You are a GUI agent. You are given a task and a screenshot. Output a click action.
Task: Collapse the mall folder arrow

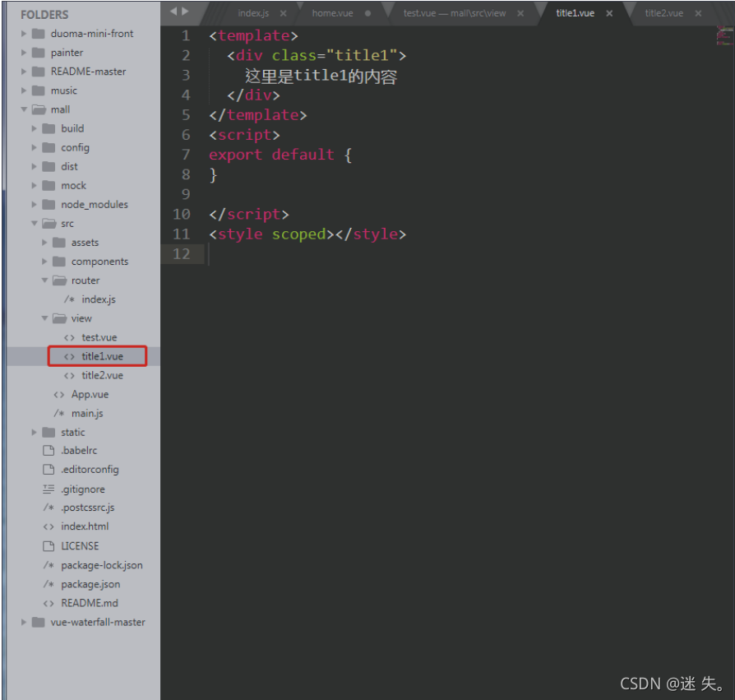click(24, 109)
